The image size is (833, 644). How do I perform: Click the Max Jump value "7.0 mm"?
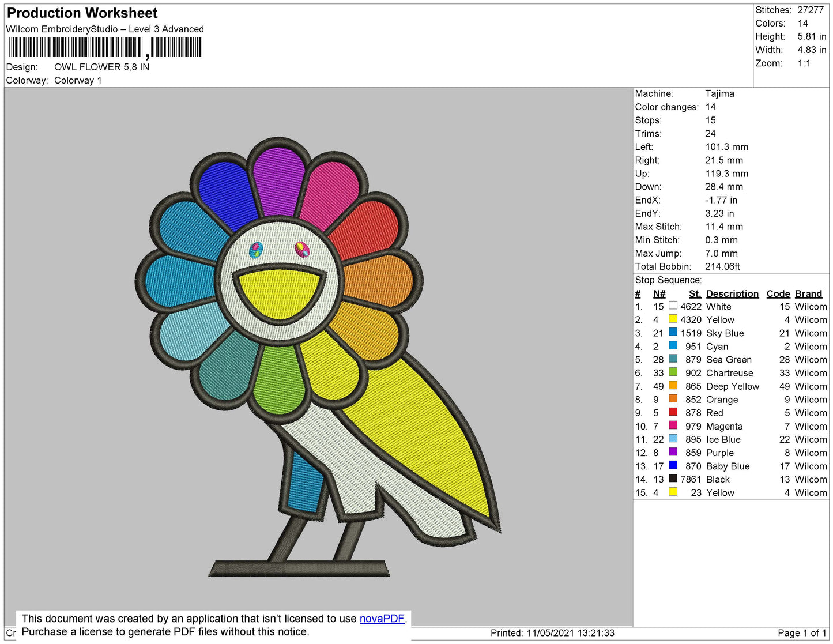coord(721,253)
